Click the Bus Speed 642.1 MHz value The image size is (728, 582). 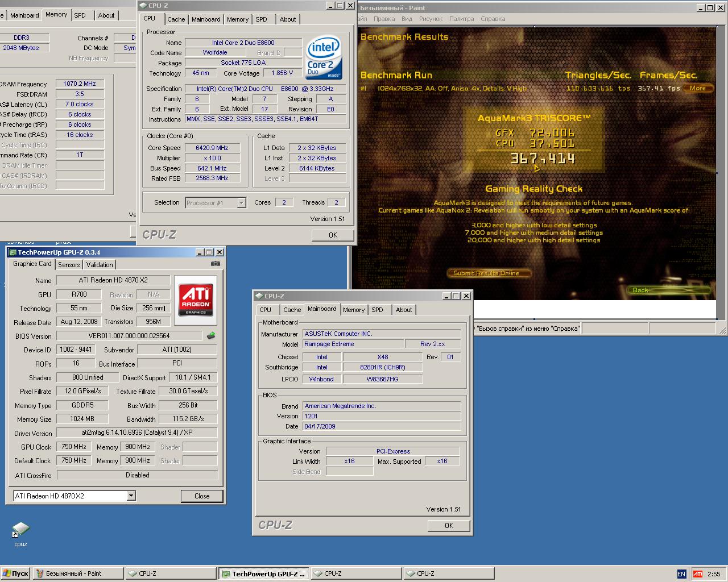[212, 168]
